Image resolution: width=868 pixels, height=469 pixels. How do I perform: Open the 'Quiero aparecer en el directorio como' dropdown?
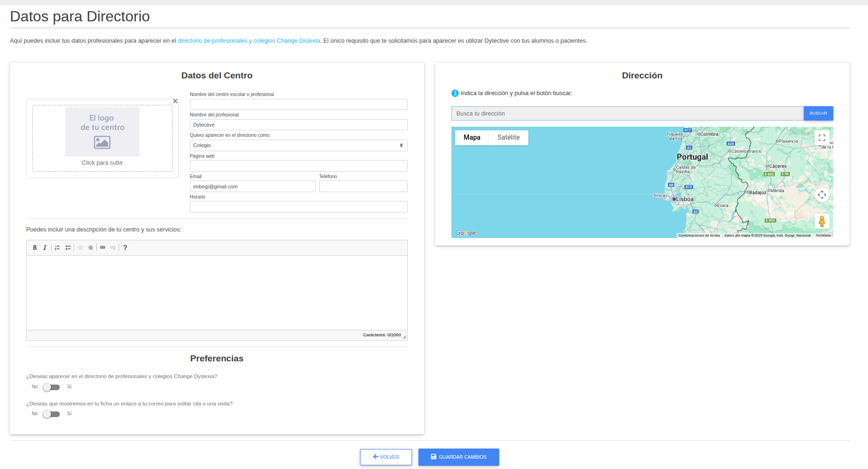(x=298, y=146)
